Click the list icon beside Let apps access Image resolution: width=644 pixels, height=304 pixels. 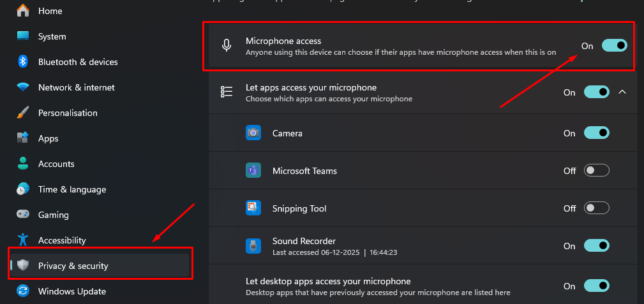click(x=227, y=92)
